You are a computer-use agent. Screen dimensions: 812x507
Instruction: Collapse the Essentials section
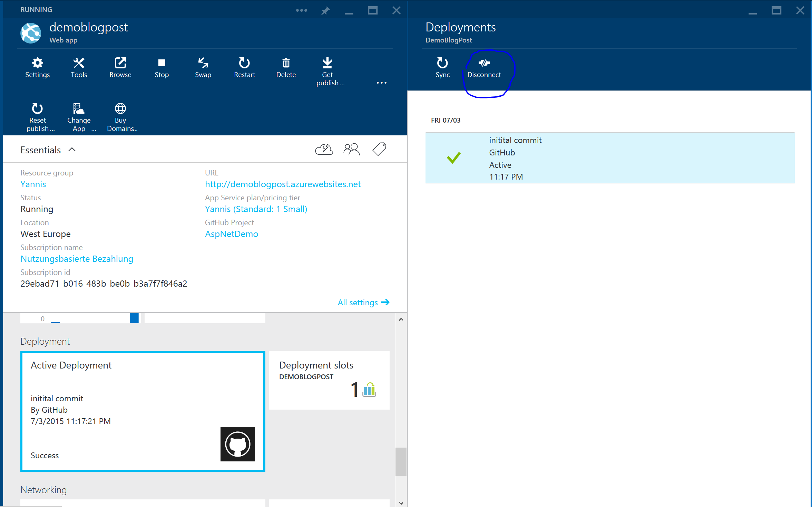click(72, 150)
